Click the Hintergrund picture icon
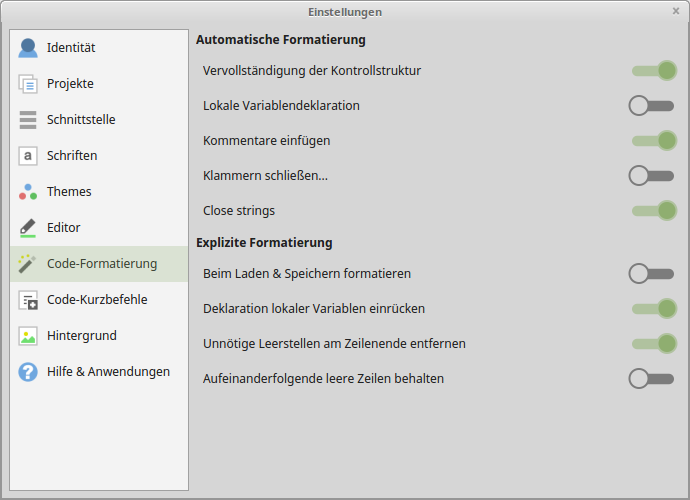The height and width of the screenshot is (500, 690). click(28, 336)
